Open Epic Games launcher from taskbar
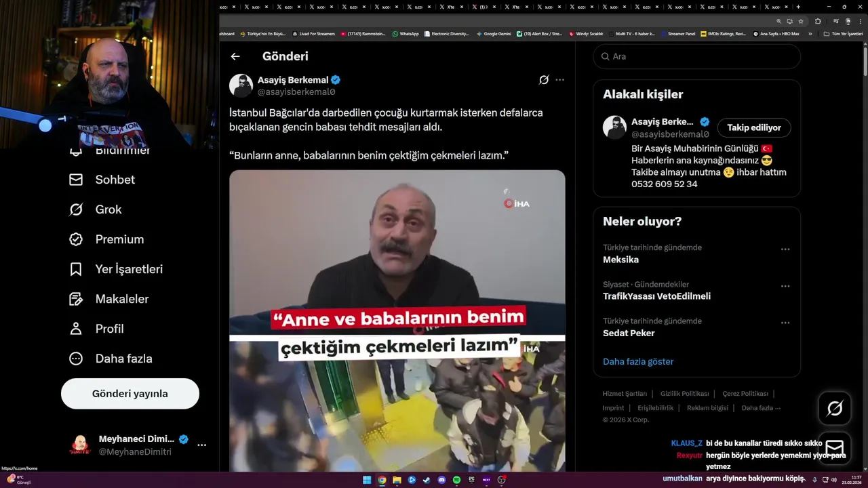The height and width of the screenshot is (488, 868). point(471,480)
